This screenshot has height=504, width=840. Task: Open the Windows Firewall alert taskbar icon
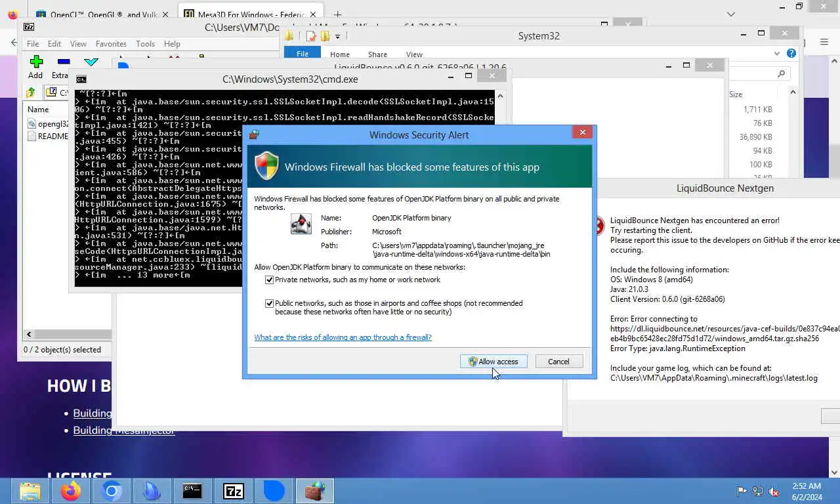315,491
